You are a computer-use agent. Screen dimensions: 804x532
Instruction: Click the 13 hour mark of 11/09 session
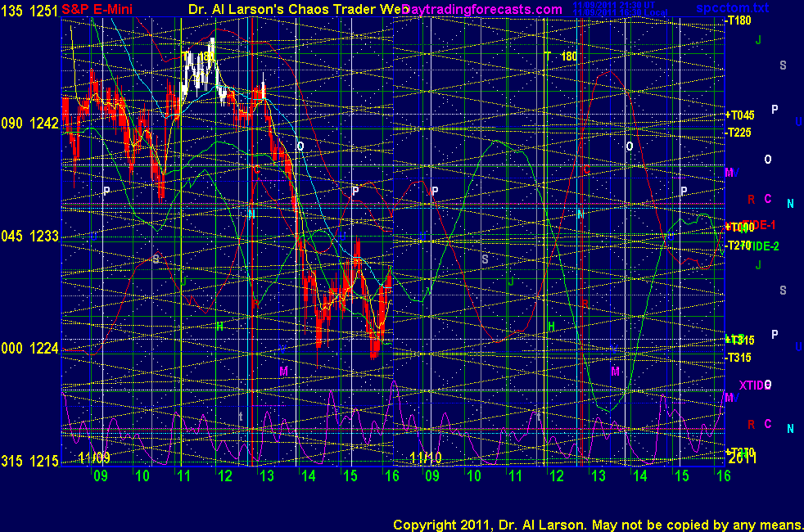click(267, 476)
